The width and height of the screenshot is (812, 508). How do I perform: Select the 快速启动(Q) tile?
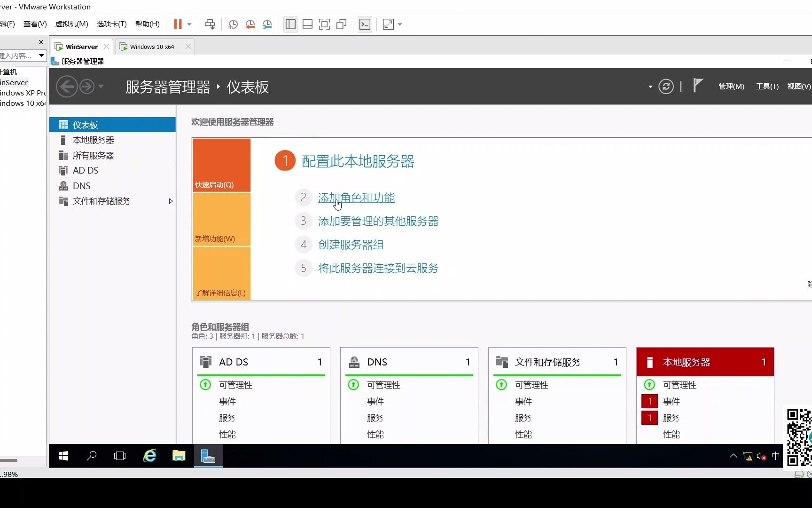pyautogui.click(x=221, y=165)
